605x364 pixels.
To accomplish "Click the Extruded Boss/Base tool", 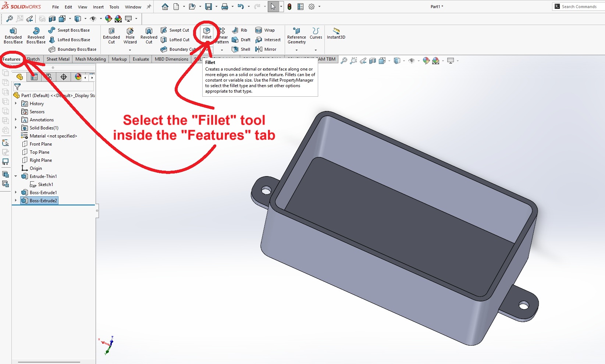I will point(13,35).
